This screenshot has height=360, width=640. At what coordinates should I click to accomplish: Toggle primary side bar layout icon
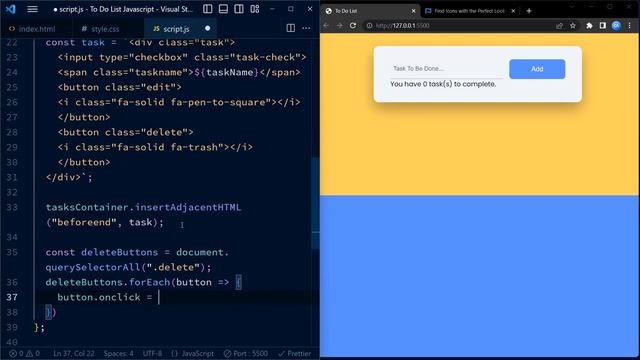(207, 9)
